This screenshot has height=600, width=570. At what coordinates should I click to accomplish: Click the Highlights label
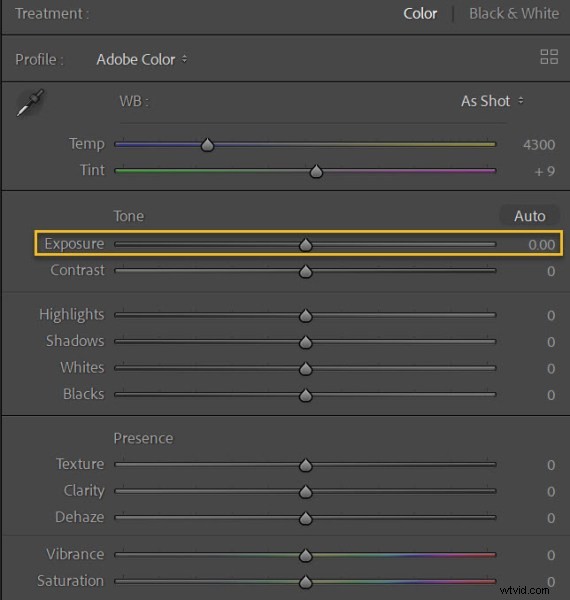(72, 315)
